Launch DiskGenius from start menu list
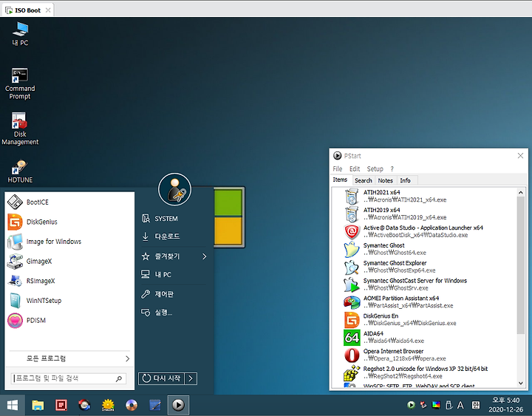Viewport: 532px width, 416px height. click(69, 222)
